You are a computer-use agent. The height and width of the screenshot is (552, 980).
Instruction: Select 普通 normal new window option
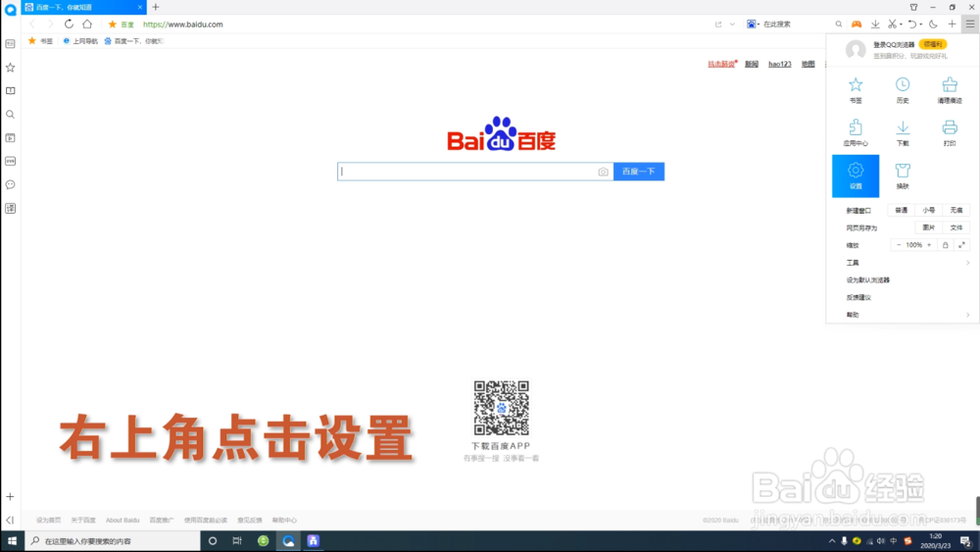coord(901,210)
